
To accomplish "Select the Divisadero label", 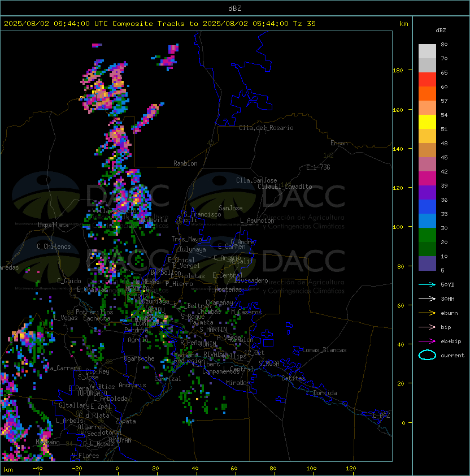I will pyautogui.click(x=251, y=280).
